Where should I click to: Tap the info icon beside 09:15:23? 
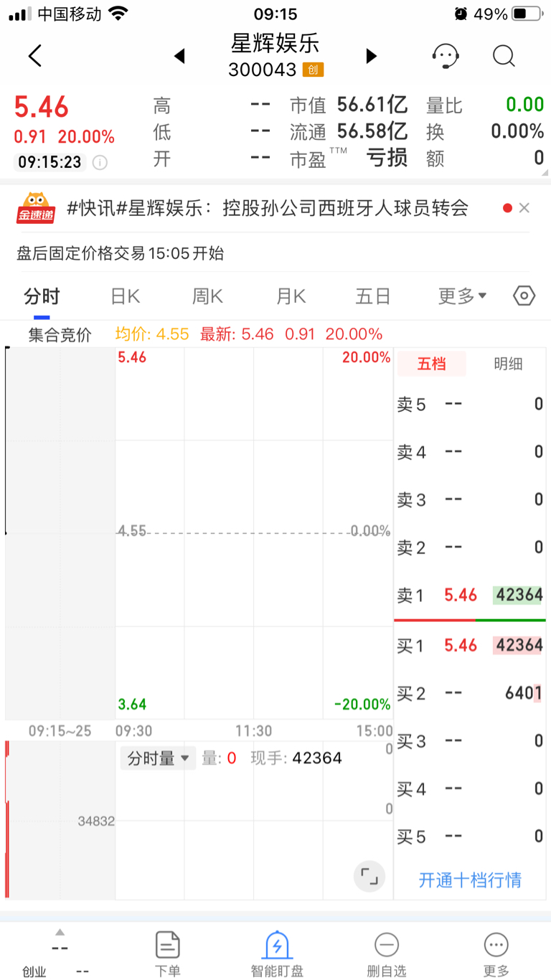point(100,163)
